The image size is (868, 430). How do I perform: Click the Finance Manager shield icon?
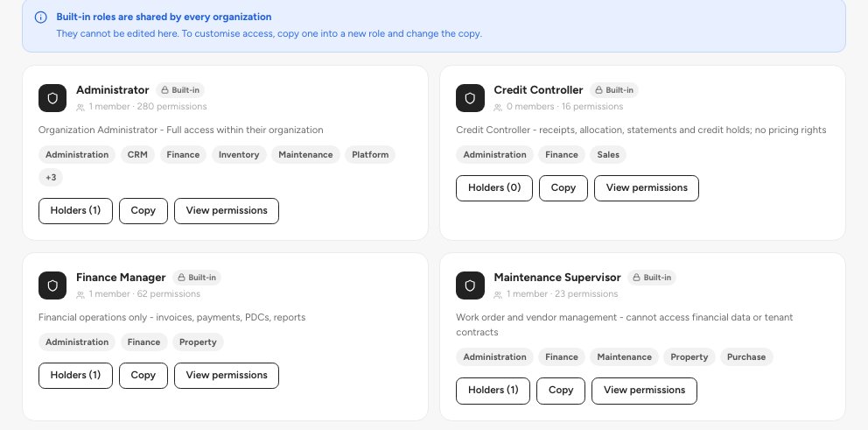(x=52, y=285)
